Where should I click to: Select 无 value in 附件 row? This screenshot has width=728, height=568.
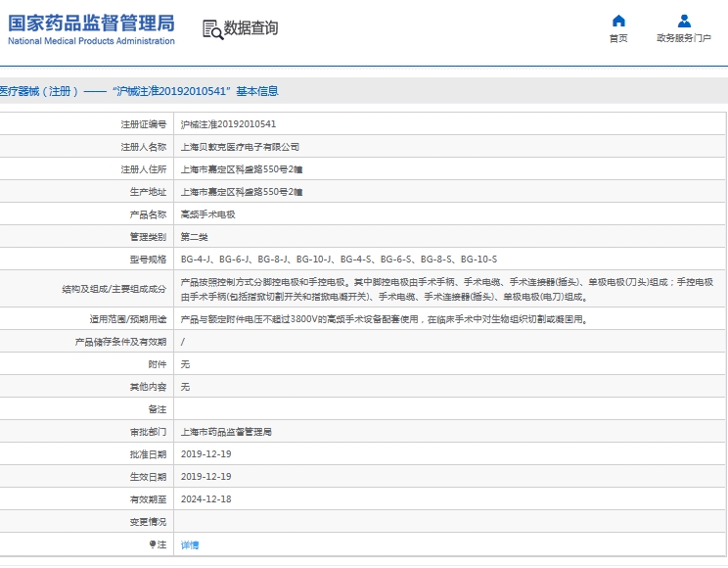point(185,364)
